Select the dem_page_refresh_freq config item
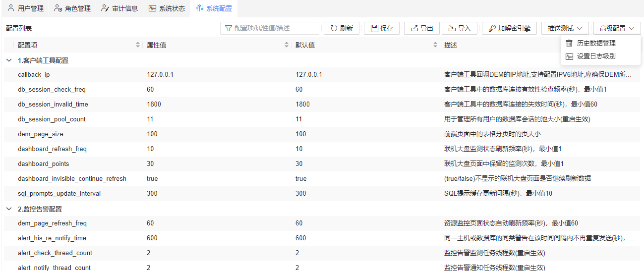 pos(52,223)
